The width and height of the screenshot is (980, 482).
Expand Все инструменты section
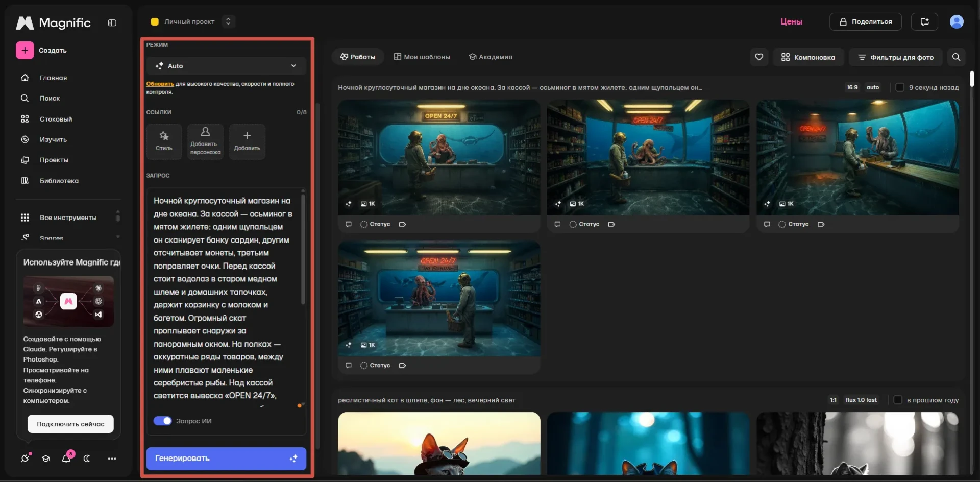(x=68, y=218)
